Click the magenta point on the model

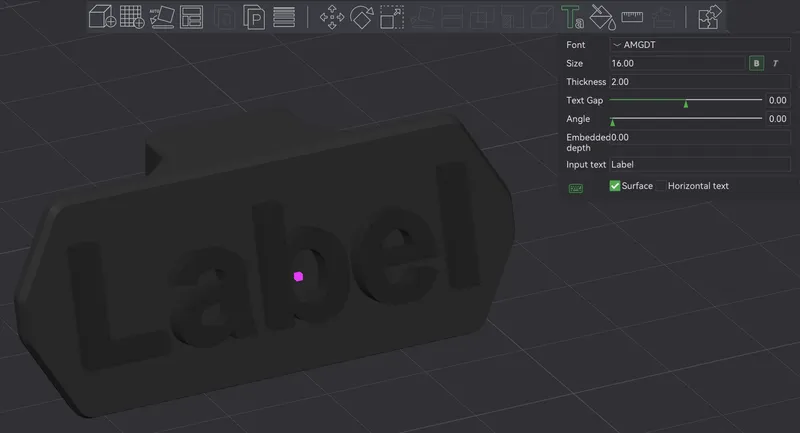click(298, 276)
